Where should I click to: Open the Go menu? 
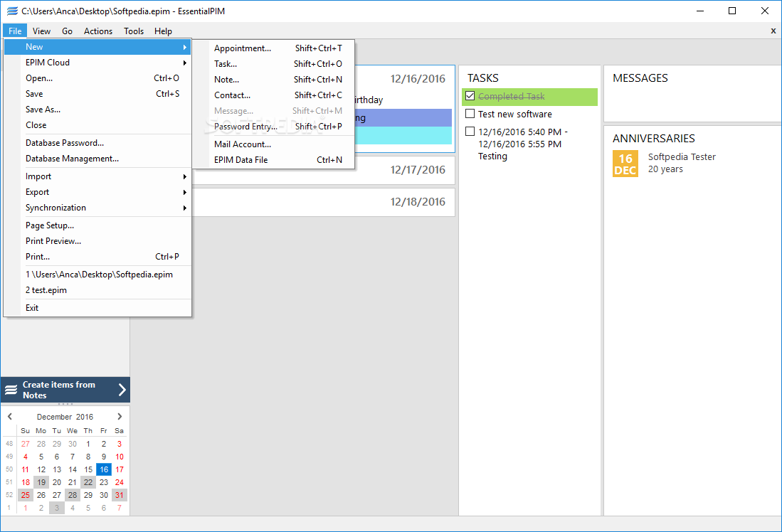click(x=68, y=31)
